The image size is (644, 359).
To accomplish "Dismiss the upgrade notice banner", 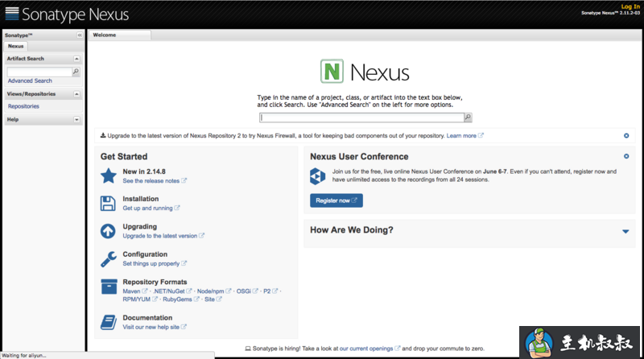I will (x=626, y=135).
